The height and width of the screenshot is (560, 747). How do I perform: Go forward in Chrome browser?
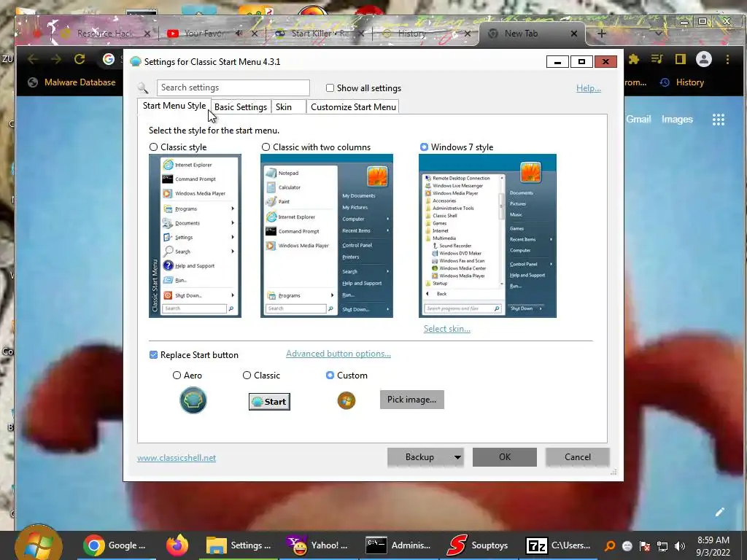[x=55, y=59]
